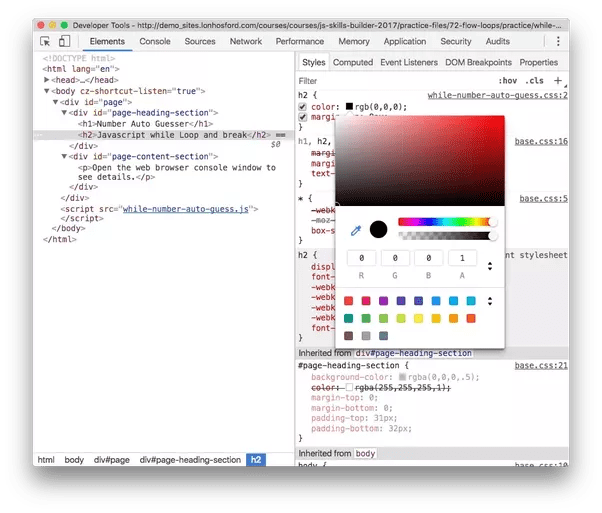The image size is (602, 513).
Task: Pick the brown palette swatch
Action: [x=349, y=336]
